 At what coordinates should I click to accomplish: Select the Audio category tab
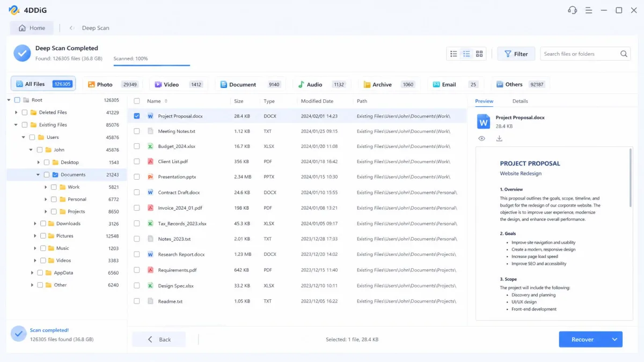pyautogui.click(x=321, y=84)
